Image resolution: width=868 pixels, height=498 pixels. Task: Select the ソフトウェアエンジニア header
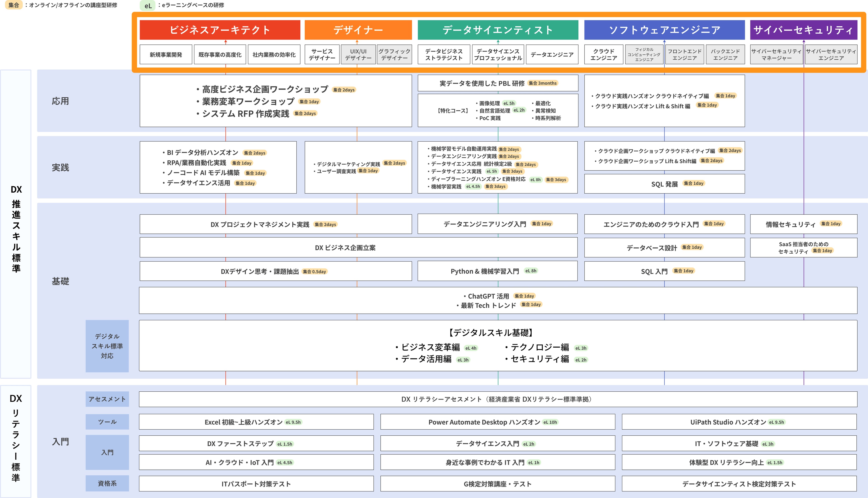coord(664,30)
